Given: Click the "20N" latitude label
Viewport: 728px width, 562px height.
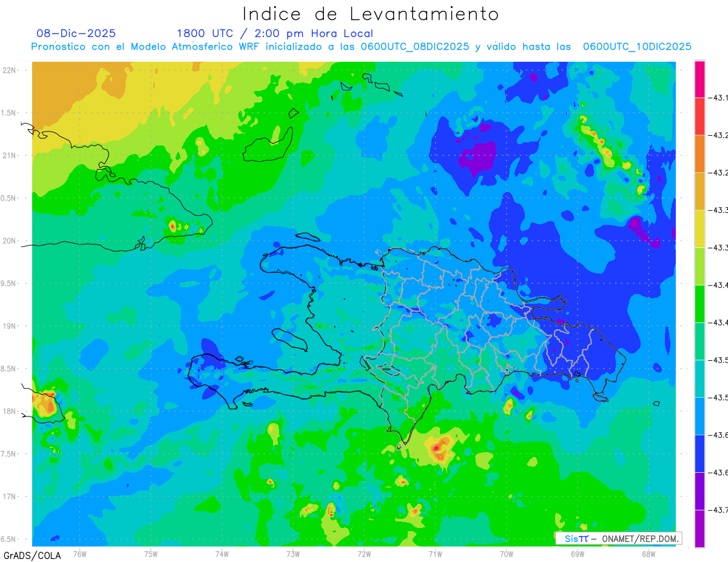Looking at the screenshot, I should pyautogui.click(x=10, y=241).
